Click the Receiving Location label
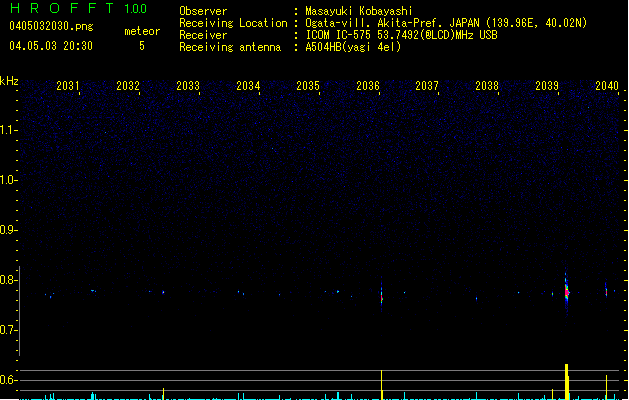The image size is (629, 400). pyautogui.click(x=233, y=23)
